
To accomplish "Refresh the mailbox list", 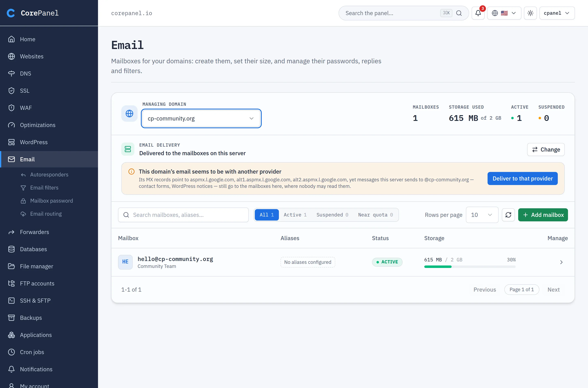I will [x=508, y=215].
